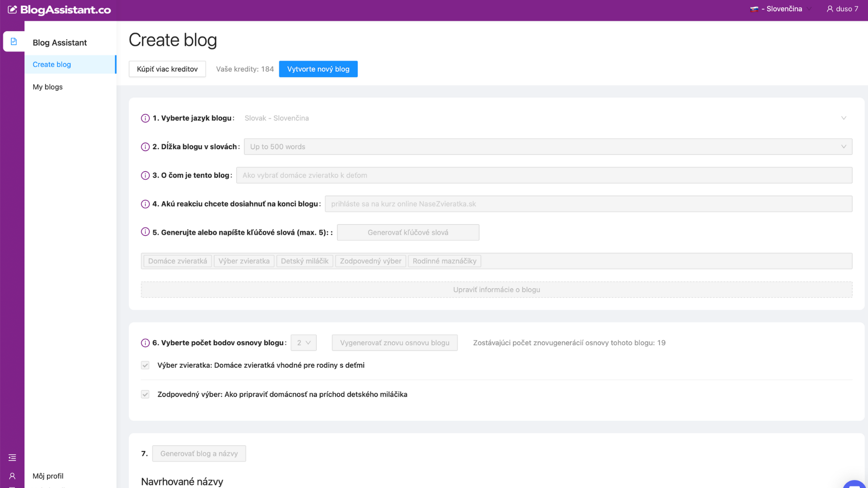Toggle the info icon on step 6
The height and width of the screenshot is (488, 868).
tap(145, 343)
